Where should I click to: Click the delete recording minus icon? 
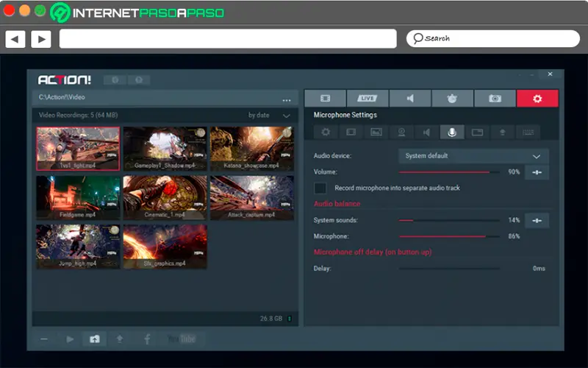44,339
